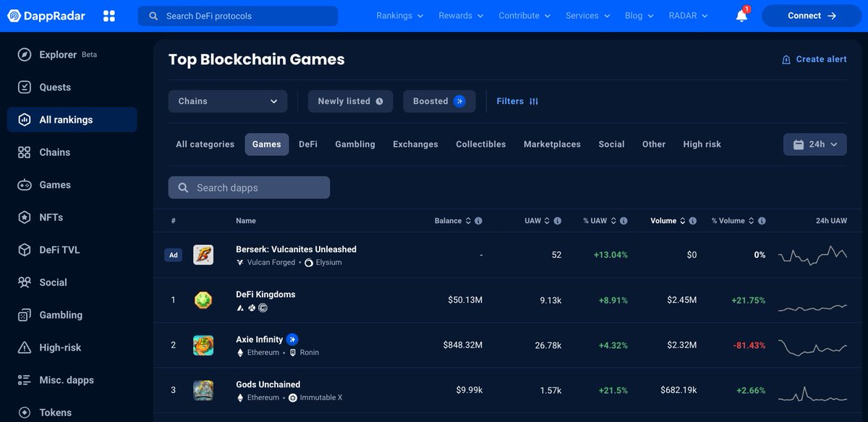Open the Filters button

(517, 101)
